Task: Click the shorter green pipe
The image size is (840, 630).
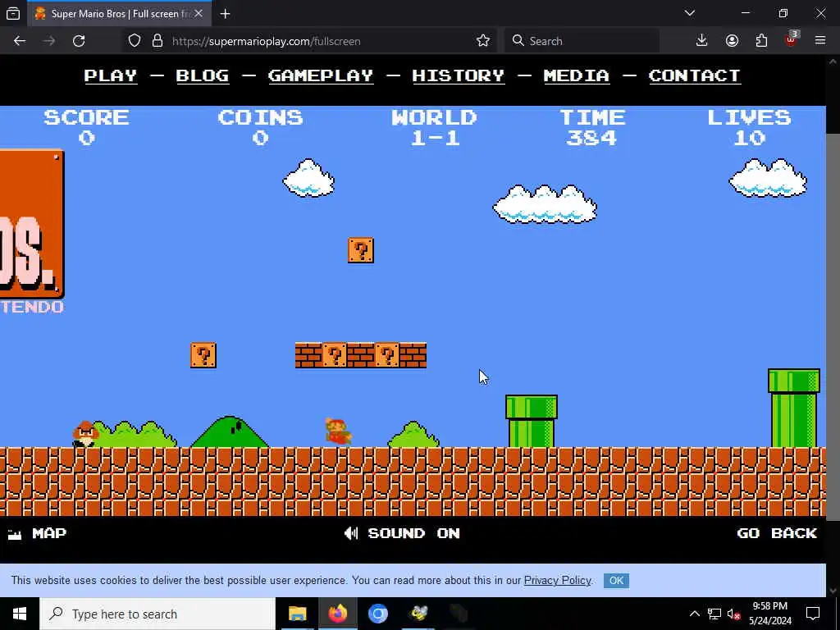Action: (x=532, y=421)
